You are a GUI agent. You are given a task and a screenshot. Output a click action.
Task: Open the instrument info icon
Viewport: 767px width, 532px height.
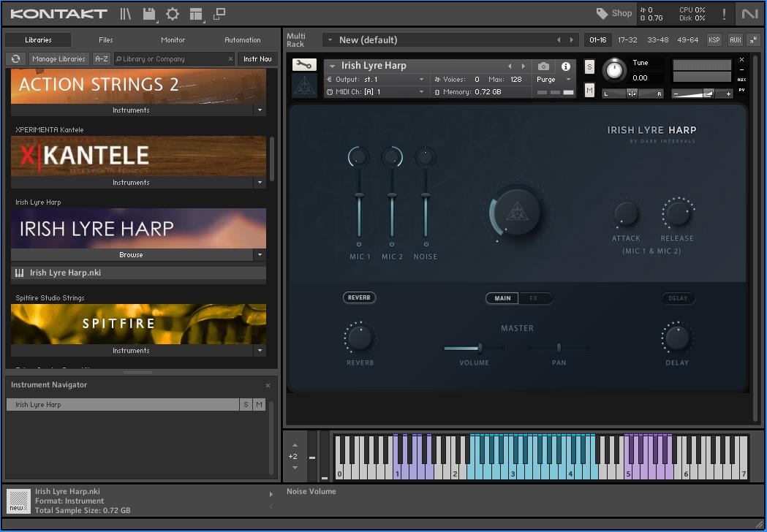click(565, 66)
